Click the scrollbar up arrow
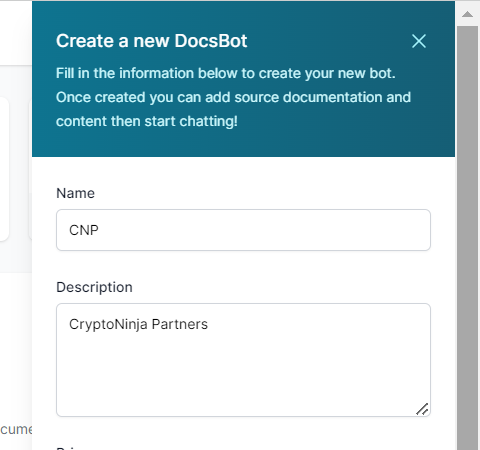 (467, 14)
